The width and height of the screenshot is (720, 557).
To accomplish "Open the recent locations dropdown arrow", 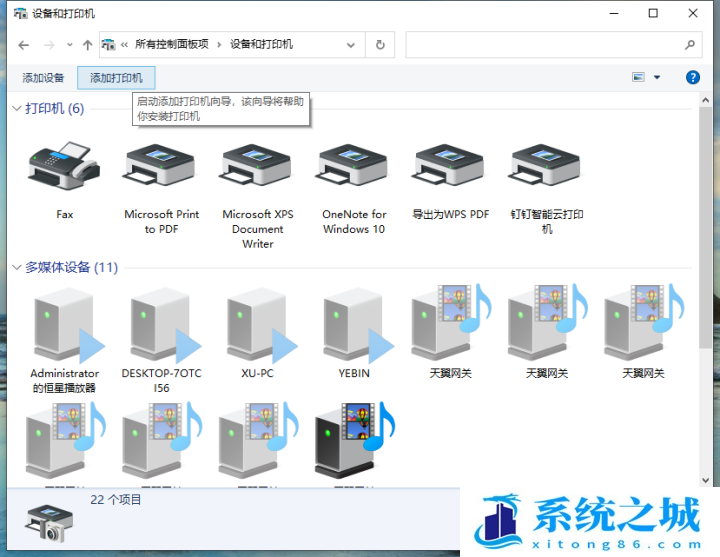I will click(70, 45).
